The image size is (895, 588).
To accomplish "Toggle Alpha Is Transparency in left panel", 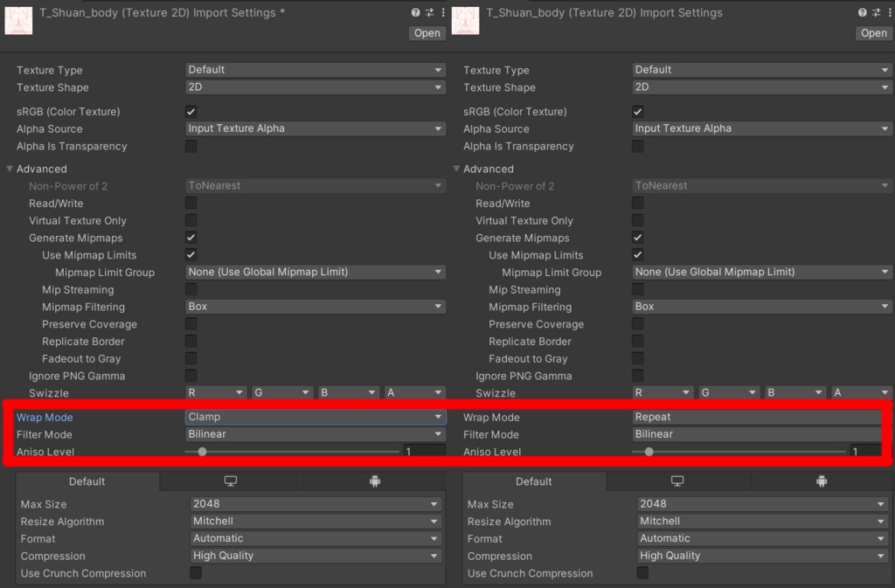I will pyautogui.click(x=191, y=146).
